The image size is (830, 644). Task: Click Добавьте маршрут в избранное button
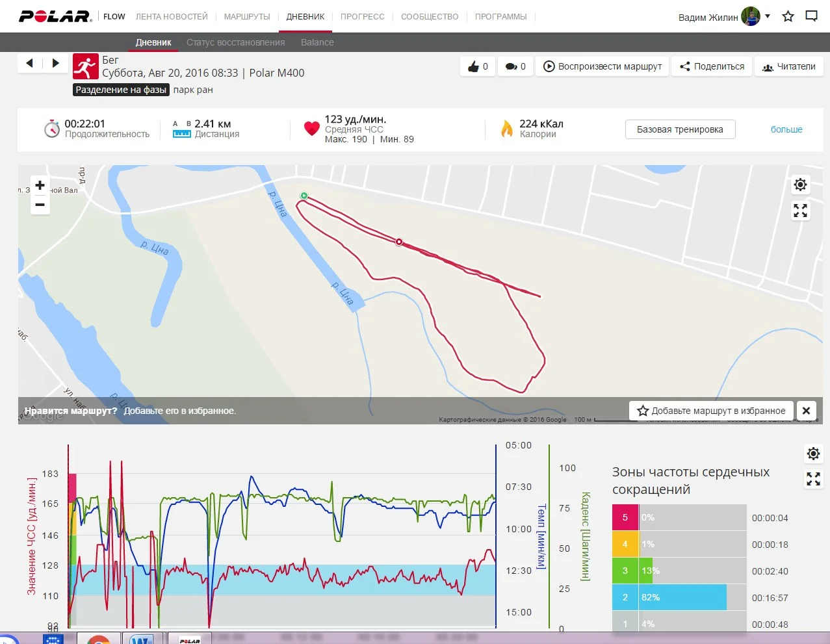[x=712, y=411]
